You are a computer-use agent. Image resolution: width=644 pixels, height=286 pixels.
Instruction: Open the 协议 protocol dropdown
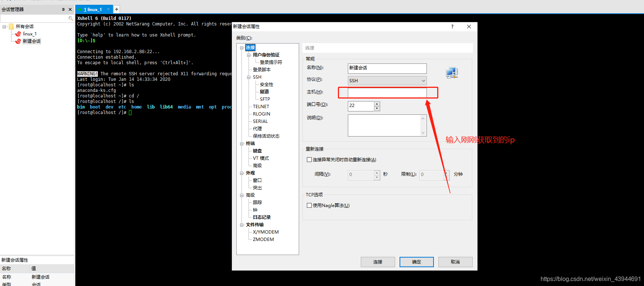pos(387,80)
